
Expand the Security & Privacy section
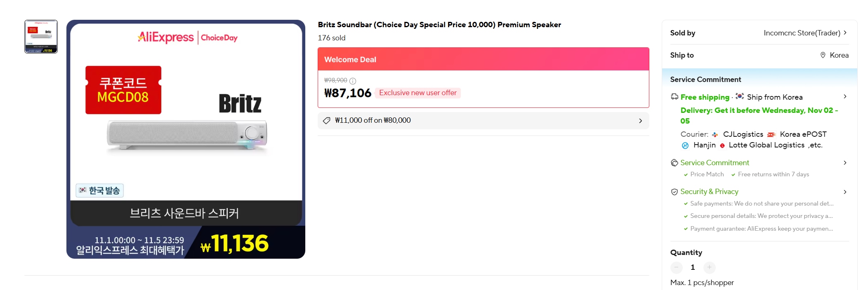pyautogui.click(x=845, y=192)
